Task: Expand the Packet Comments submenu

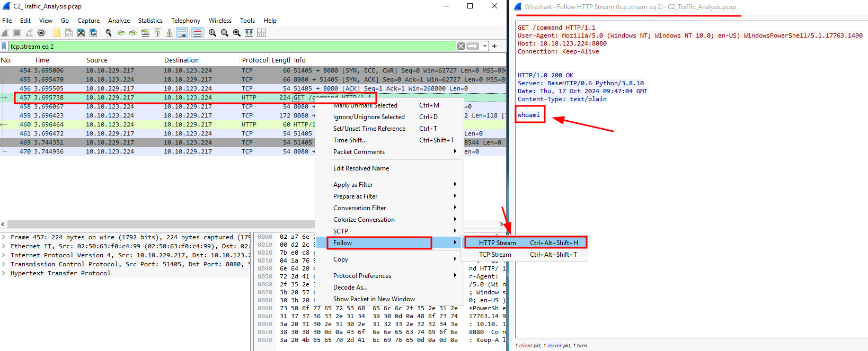Action: (x=389, y=152)
